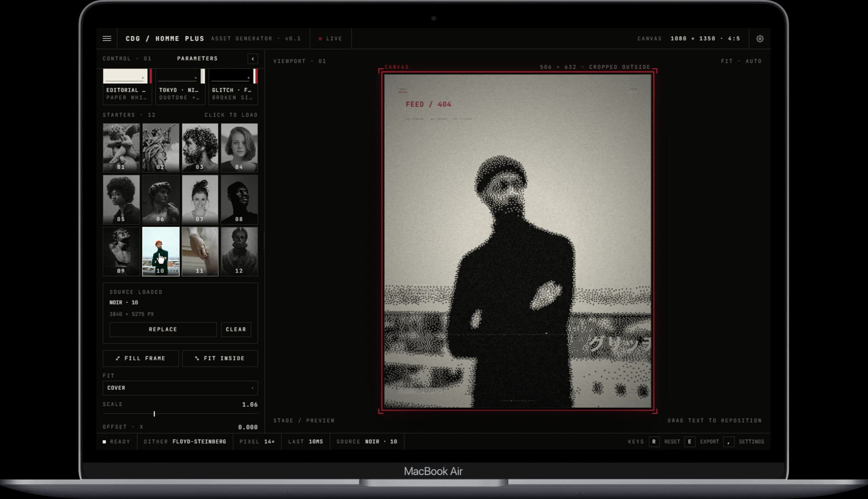Load starter image 05
Screen dimensions: 868x499
pyautogui.click(x=121, y=199)
